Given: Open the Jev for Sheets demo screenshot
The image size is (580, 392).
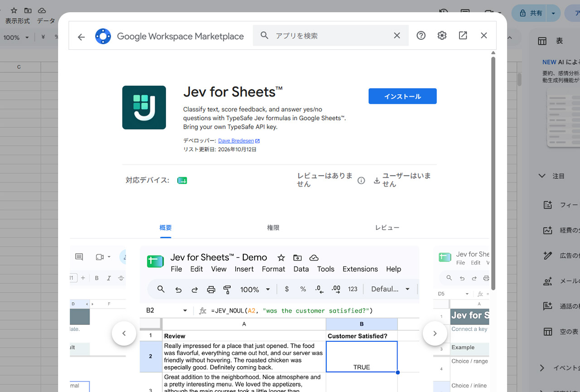Looking at the screenshot, I should (280, 319).
